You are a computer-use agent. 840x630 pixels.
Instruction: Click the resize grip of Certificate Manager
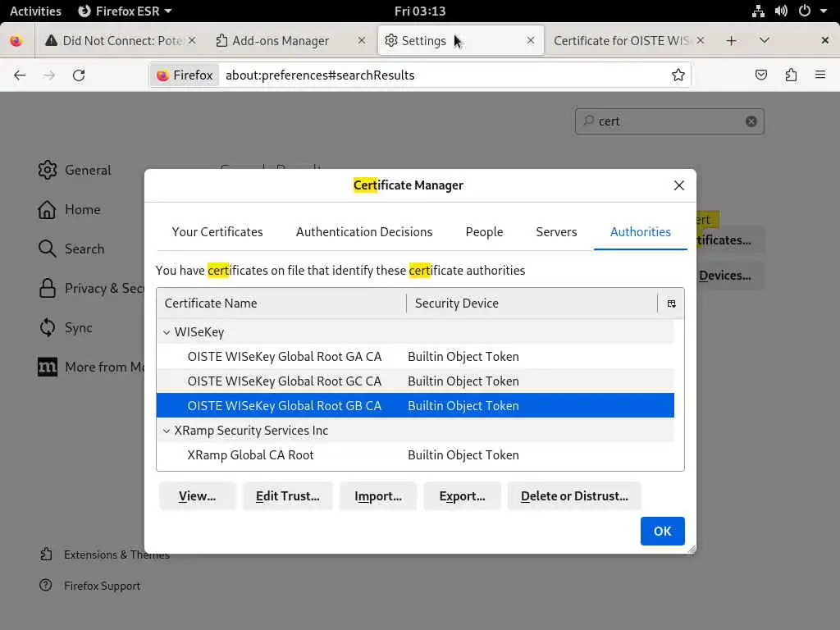[x=692, y=549]
